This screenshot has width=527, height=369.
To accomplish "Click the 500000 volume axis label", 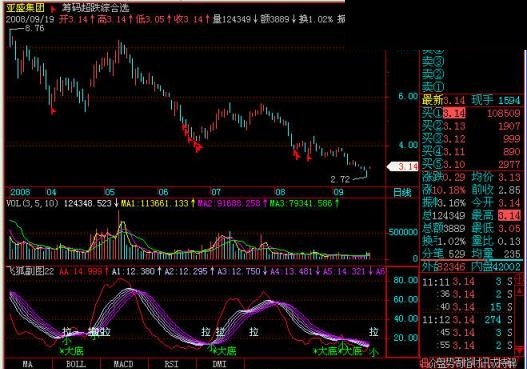I will (x=403, y=232).
